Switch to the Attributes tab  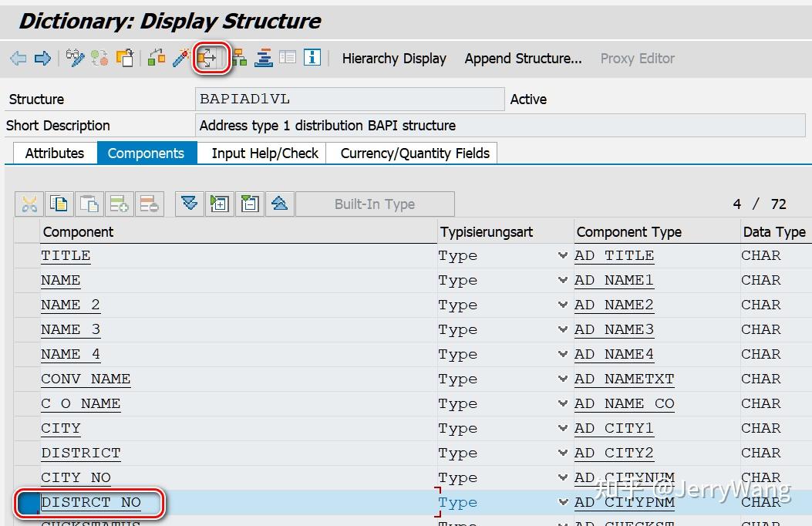pyautogui.click(x=53, y=153)
